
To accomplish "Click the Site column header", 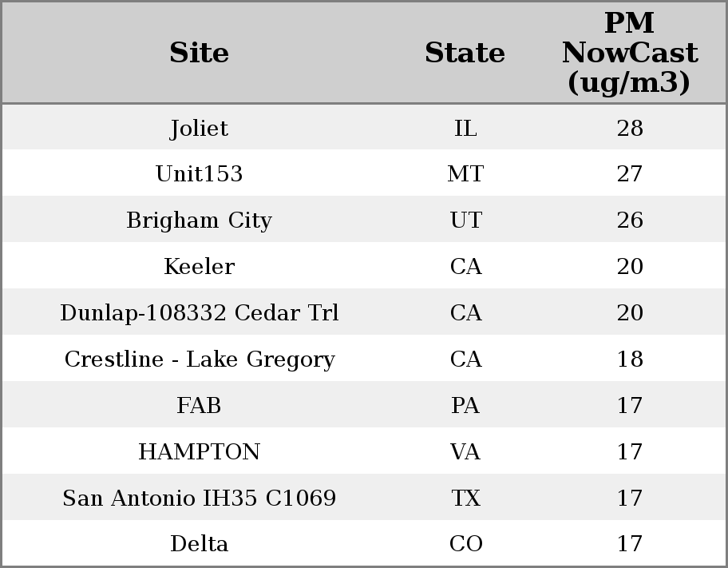I will (x=200, y=53).
